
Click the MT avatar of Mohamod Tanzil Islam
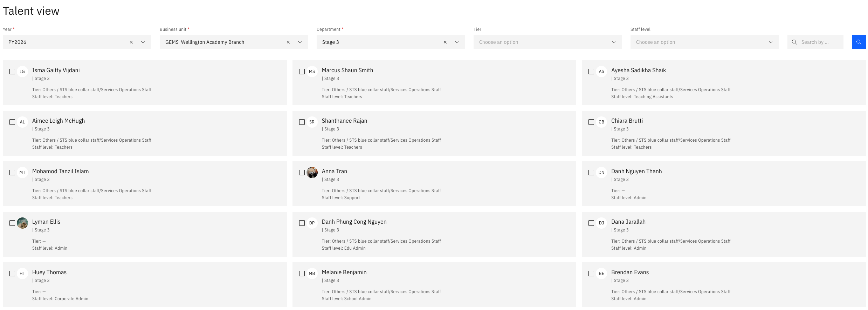click(x=22, y=173)
